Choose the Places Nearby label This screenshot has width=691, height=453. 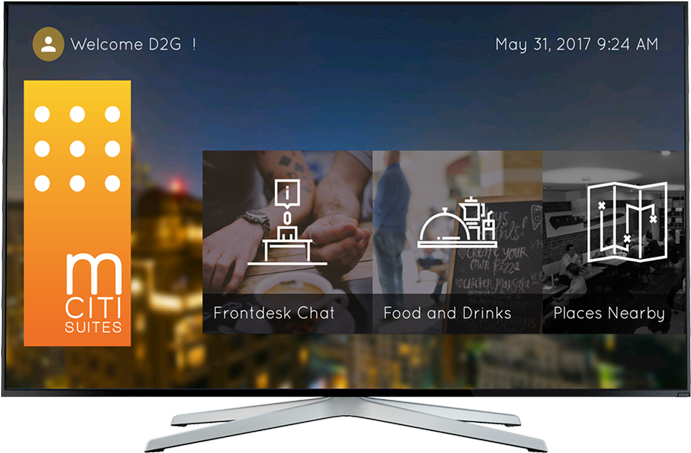point(609,313)
